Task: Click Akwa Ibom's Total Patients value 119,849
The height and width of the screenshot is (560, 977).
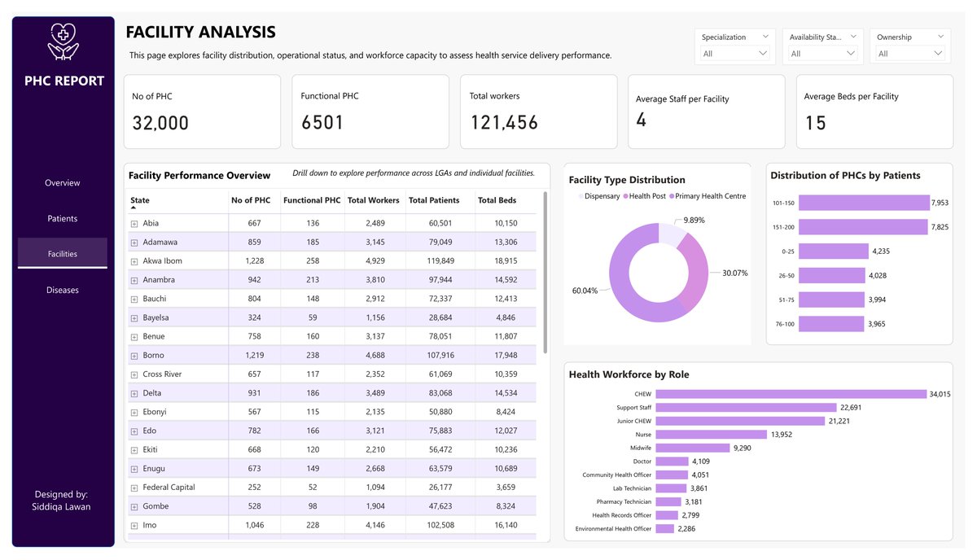Action: coord(439,261)
